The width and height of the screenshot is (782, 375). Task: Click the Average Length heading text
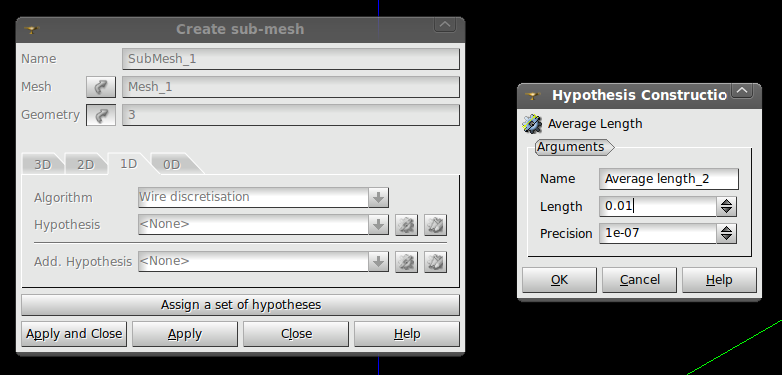tap(595, 124)
